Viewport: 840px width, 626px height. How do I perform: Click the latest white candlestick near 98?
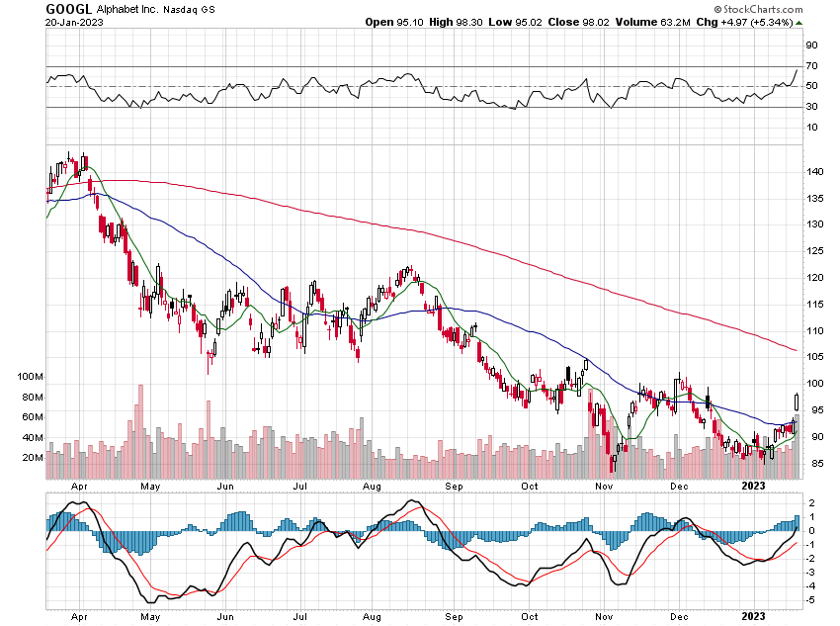tap(798, 402)
